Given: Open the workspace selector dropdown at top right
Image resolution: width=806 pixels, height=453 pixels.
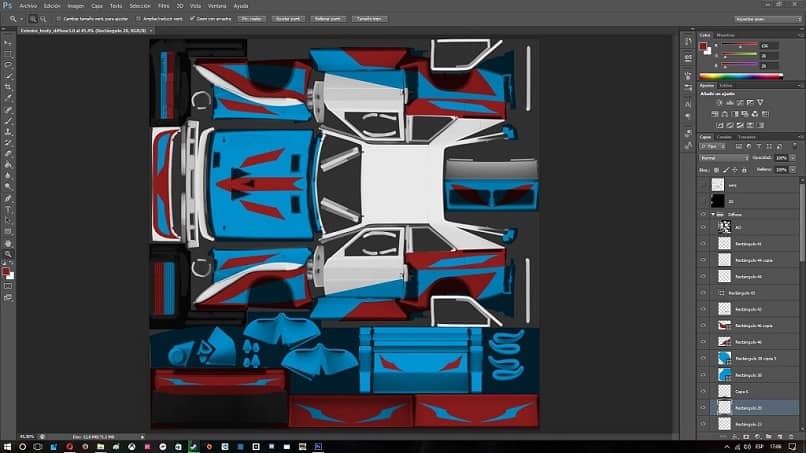Looking at the screenshot, I should coord(766,18).
